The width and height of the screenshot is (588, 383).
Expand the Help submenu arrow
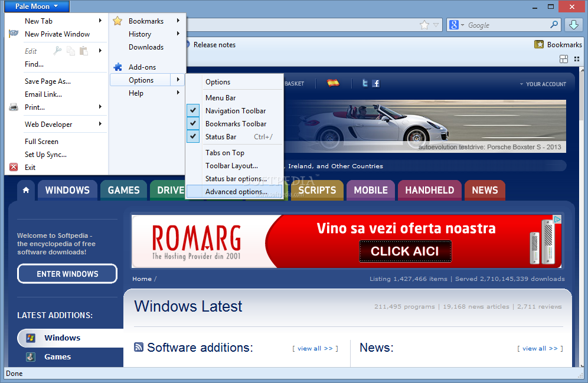click(178, 93)
